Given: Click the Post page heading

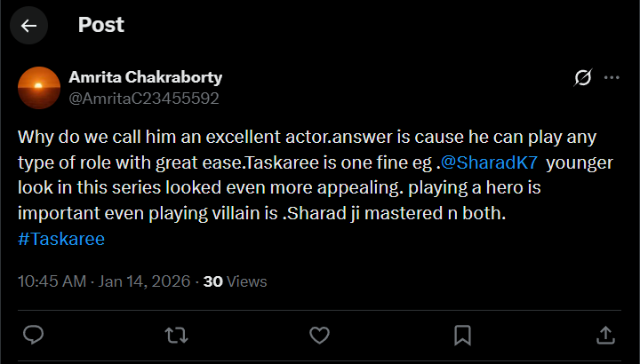Looking at the screenshot, I should point(101,25).
